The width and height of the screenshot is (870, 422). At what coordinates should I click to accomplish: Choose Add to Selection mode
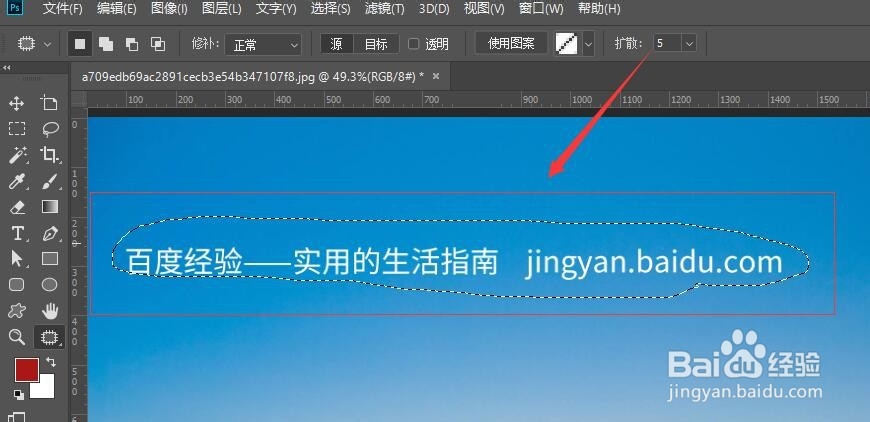tap(105, 44)
